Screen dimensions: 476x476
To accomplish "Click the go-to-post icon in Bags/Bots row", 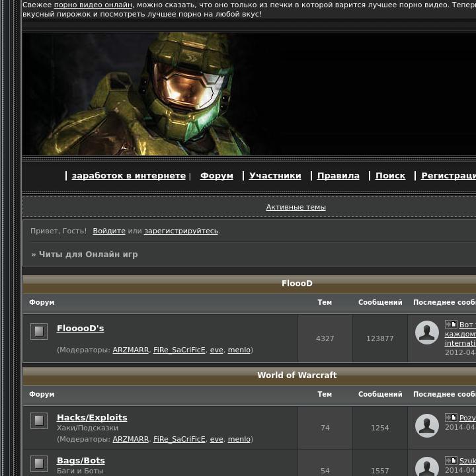I will (x=451, y=461).
